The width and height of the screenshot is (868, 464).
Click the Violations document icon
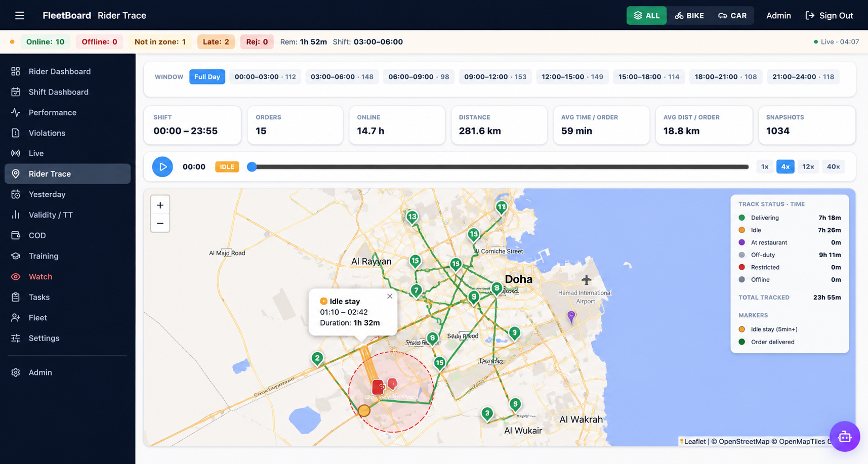16,133
